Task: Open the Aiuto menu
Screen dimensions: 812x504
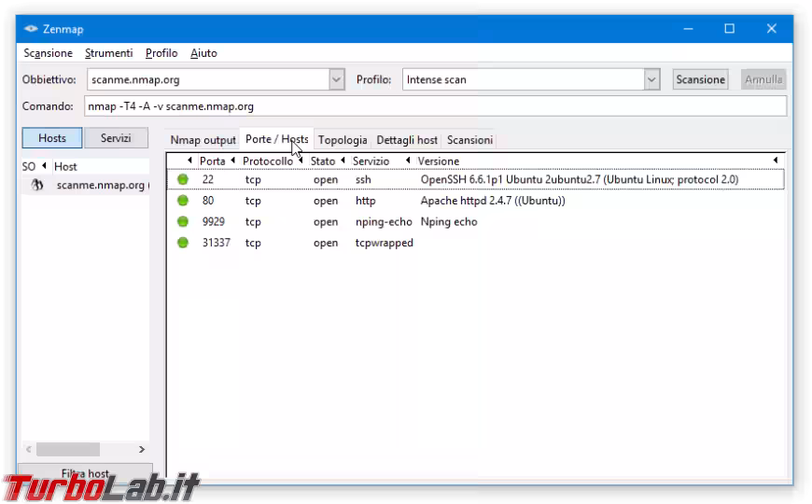Action: tap(203, 53)
